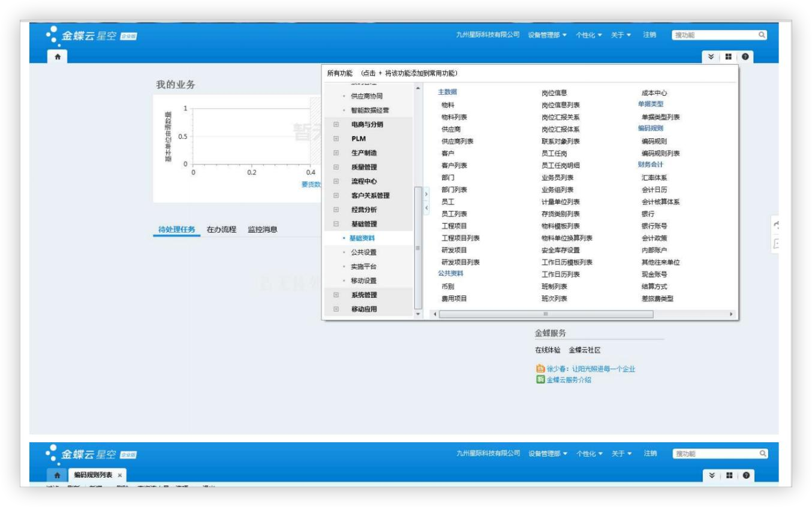Close the 编码规则列表 tab
Viewport: 812px width, 507px height.
(x=119, y=475)
